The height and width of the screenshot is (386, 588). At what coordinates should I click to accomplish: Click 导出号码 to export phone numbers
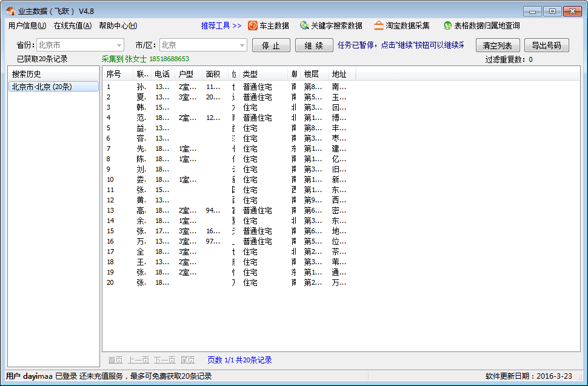(x=546, y=44)
